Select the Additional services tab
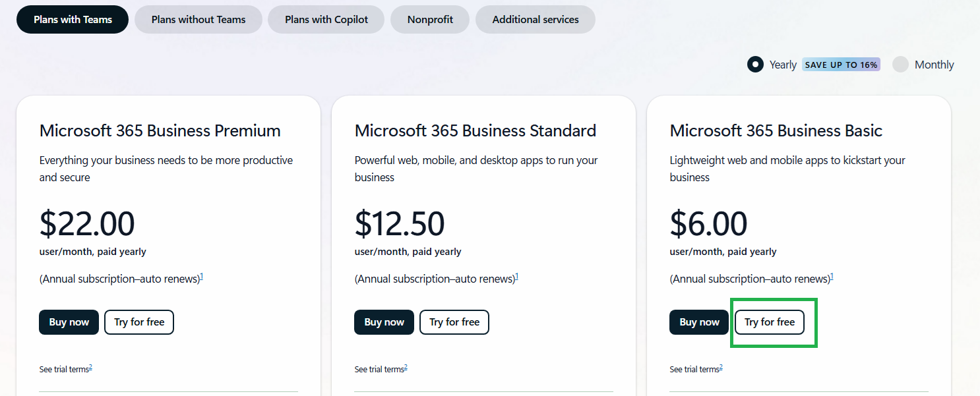The width and height of the screenshot is (980, 396). pos(536,20)
